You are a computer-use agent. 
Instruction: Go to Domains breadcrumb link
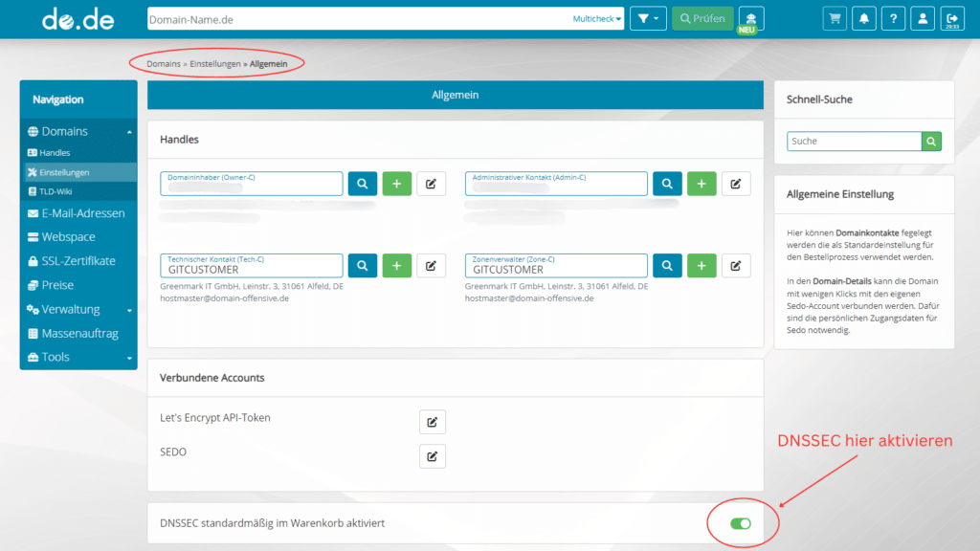click(x=164, y=64)
